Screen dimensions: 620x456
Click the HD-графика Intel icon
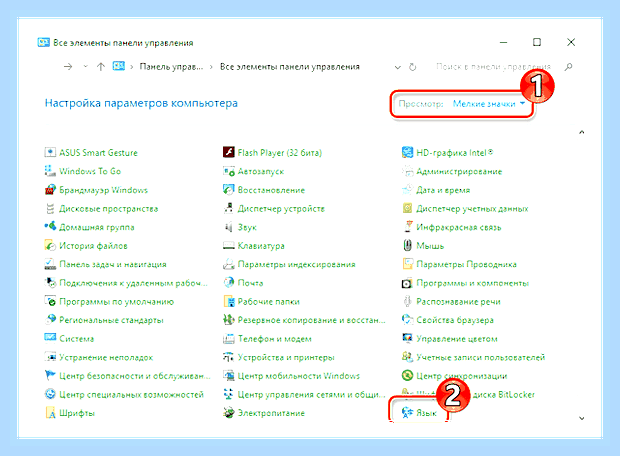point(407,152)
